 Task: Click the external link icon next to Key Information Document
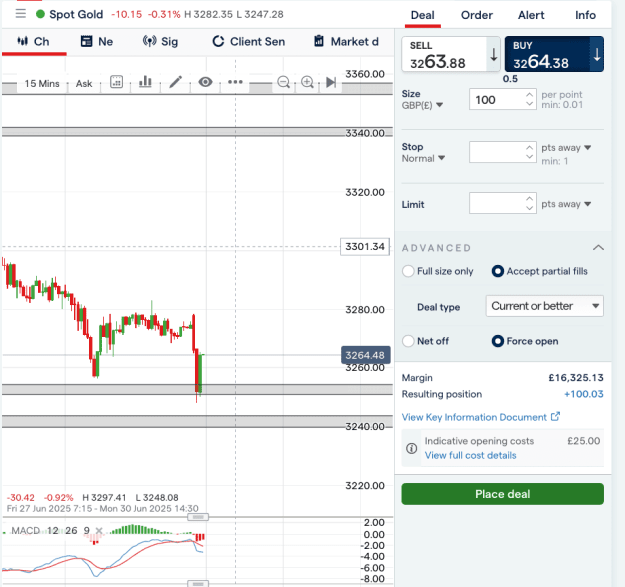coord(555,416)
